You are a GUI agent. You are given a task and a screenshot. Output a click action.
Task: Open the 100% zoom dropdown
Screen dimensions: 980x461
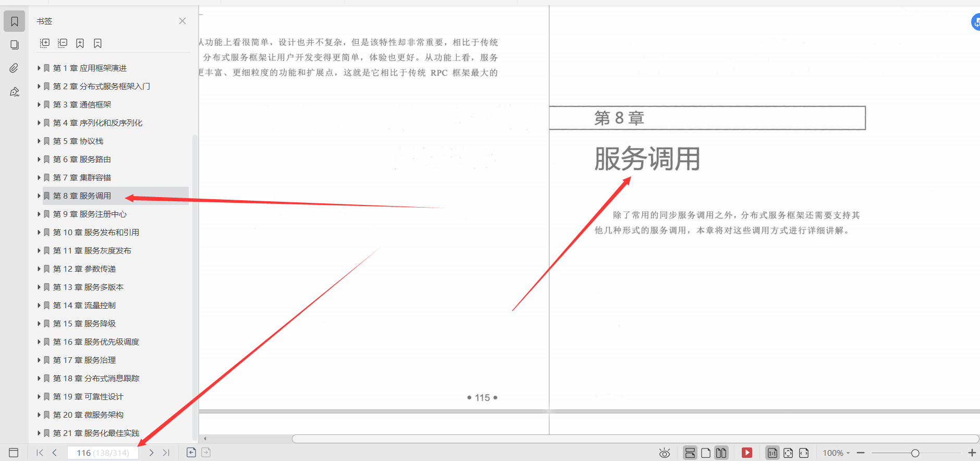[836, 453]
